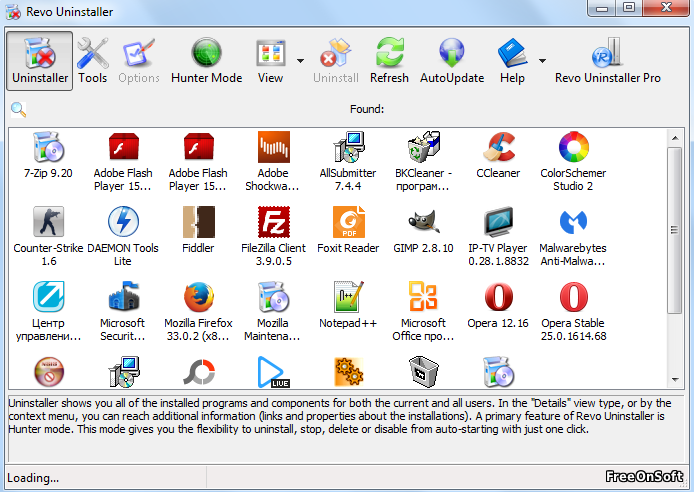This screenshot has width=694, height=492.
Task: Select Mozilla Firefox 33.0.2
Action: coord(198,311)
